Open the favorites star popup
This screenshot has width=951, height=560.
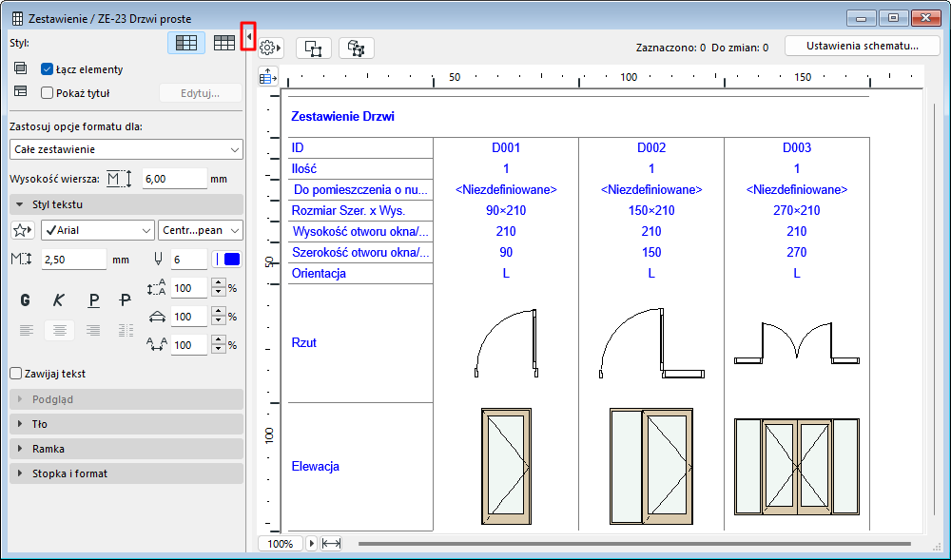(22, 230)
